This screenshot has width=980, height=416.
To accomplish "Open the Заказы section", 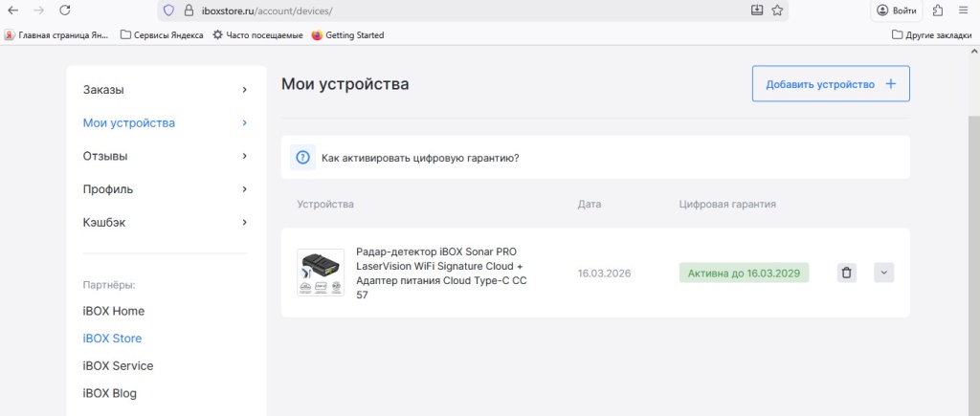I will pyautogui.click(x=166, y=90).
